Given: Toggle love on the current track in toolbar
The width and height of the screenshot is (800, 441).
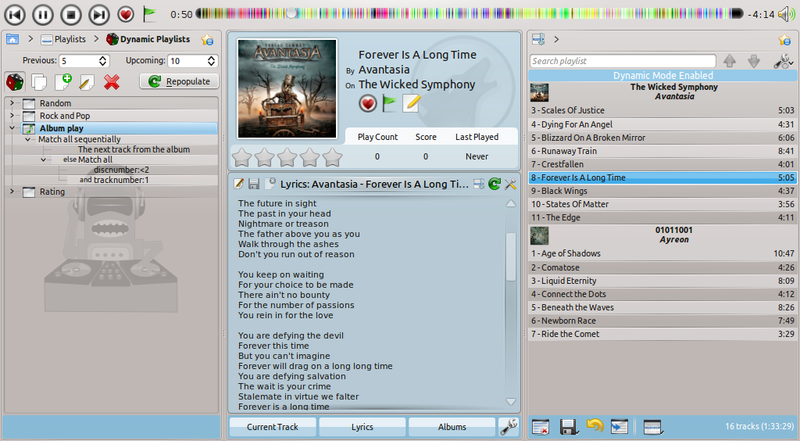Looking at the screenshot, I should (x=126, y=14).
